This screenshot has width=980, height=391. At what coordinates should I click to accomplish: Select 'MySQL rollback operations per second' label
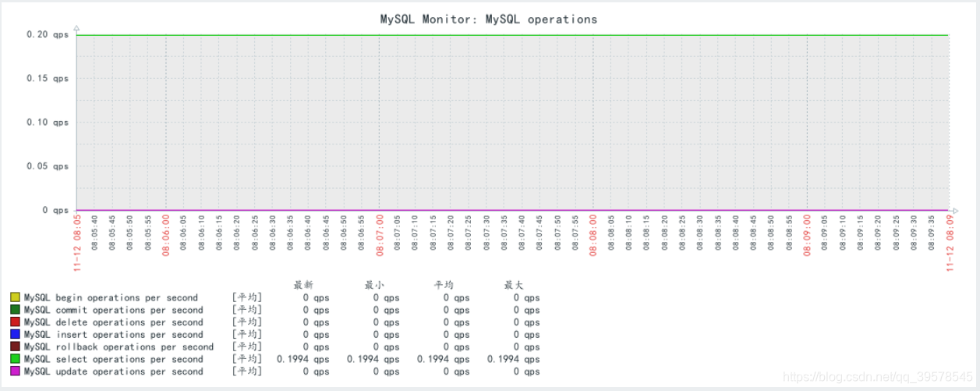(x=119, y=347)
